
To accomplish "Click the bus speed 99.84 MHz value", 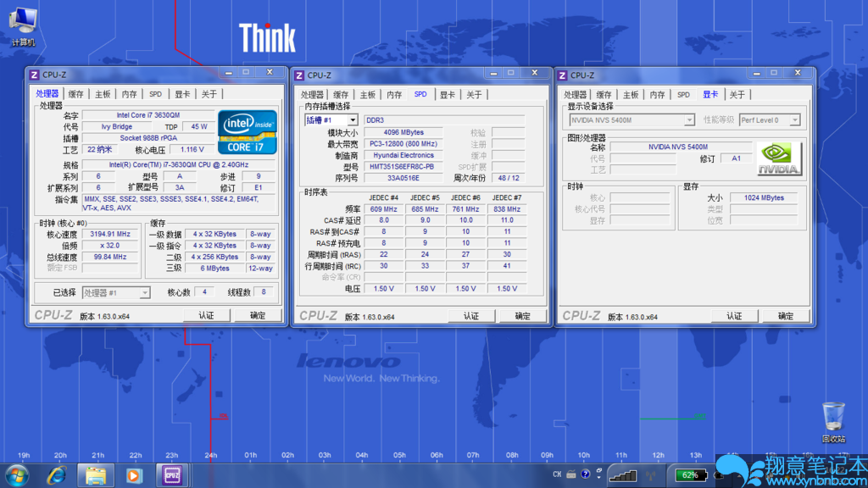I will pyautogui.click(x=110, y=257).
